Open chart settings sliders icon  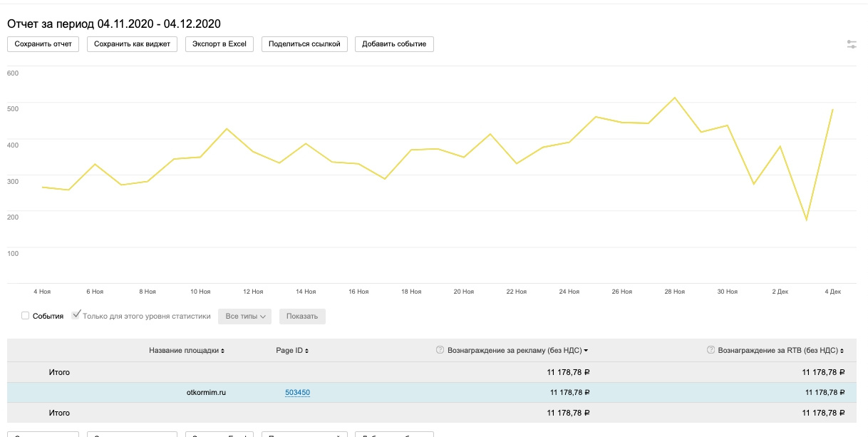click(852, 44)
